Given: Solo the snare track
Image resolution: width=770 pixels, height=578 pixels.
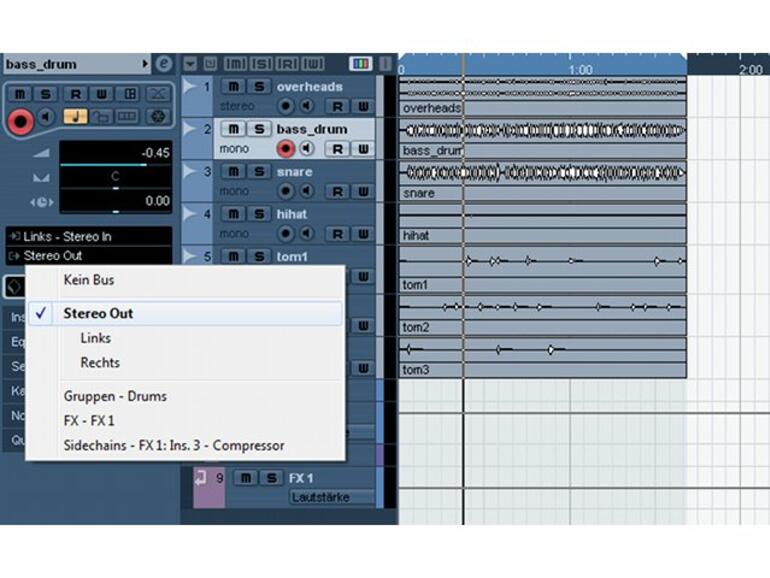Looking at the screenshot, I should pyautogui.click(x=259, y=171).
